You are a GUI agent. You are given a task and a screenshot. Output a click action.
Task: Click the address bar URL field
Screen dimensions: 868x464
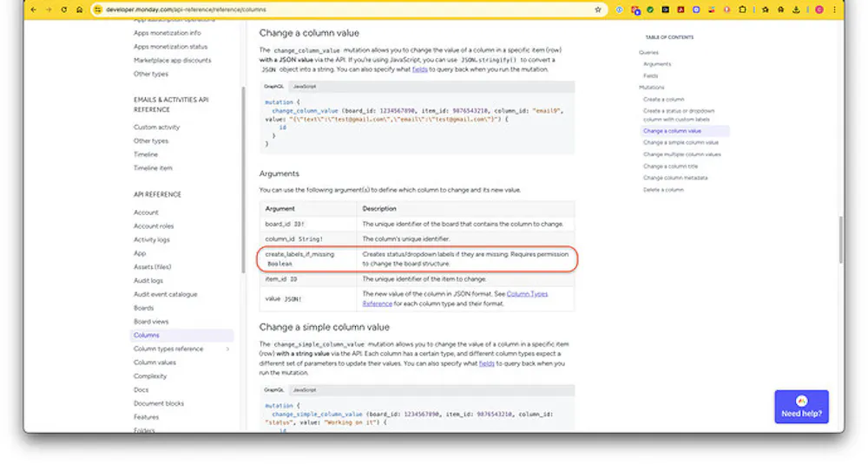(x=349, y=10)
